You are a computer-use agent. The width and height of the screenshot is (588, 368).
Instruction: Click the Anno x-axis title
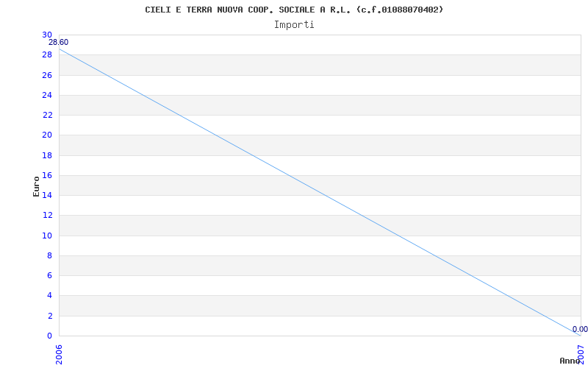click(x=570, y=361)
